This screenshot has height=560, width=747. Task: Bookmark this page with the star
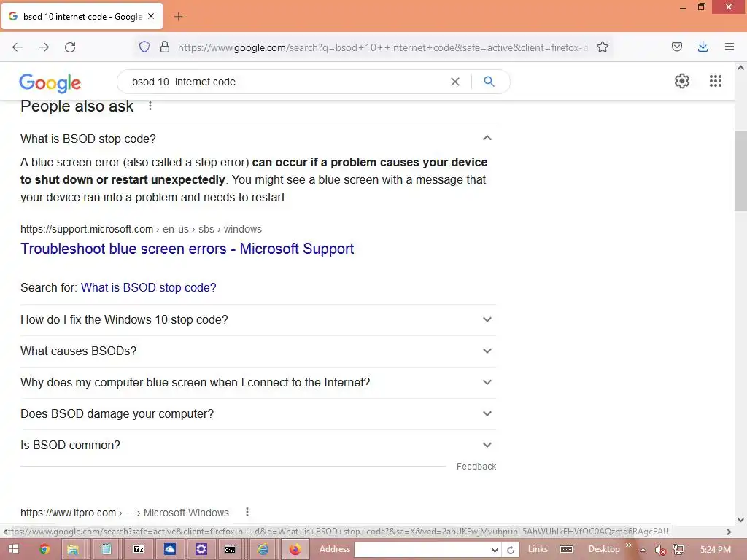click(x=602, y=47)
